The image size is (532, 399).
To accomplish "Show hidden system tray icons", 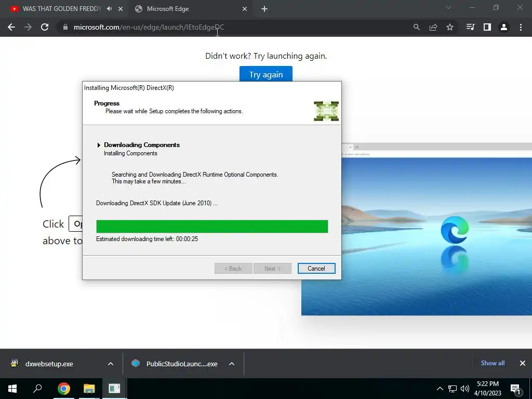I will (440, 389).
